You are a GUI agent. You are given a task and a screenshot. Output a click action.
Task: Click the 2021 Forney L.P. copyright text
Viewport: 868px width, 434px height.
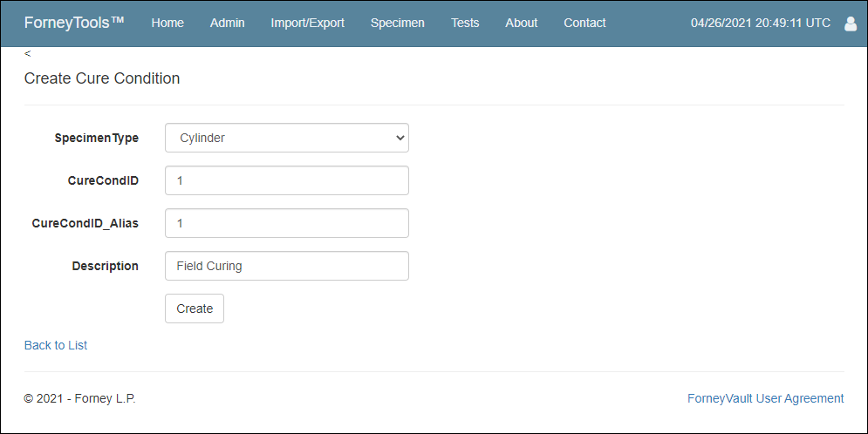79,398
